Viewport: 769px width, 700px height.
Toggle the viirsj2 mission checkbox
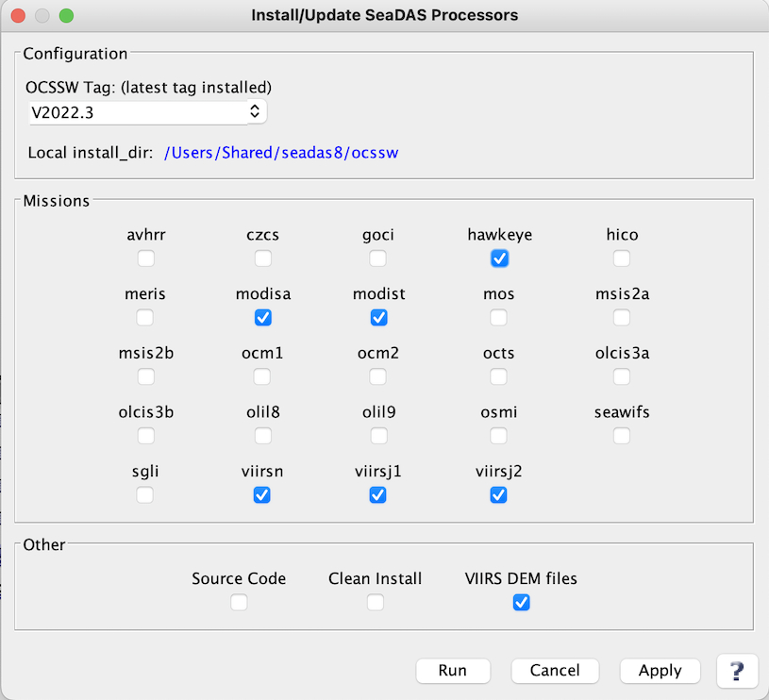pyautogui.click(x=498, y=495)
